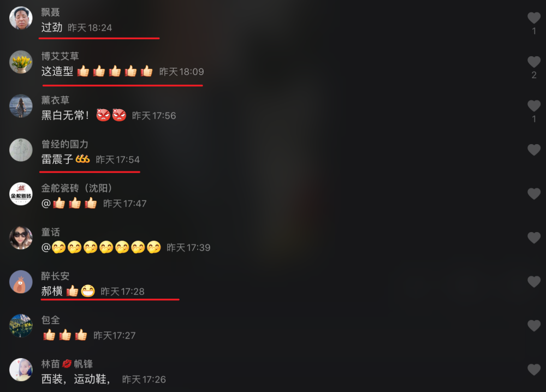Viewport: 546px width, 392px height.
Task: Open the tulip avatar of 博艾艾草
Action: point(21,62)
